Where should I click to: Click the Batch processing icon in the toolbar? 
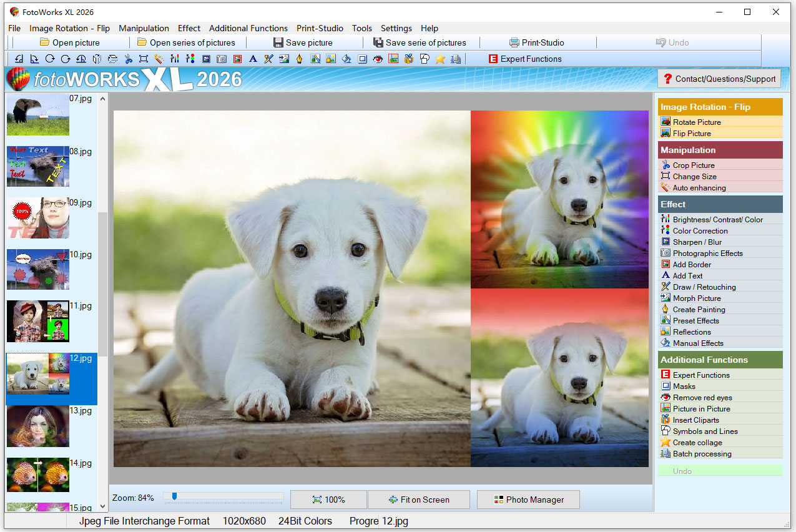point(456,59)
